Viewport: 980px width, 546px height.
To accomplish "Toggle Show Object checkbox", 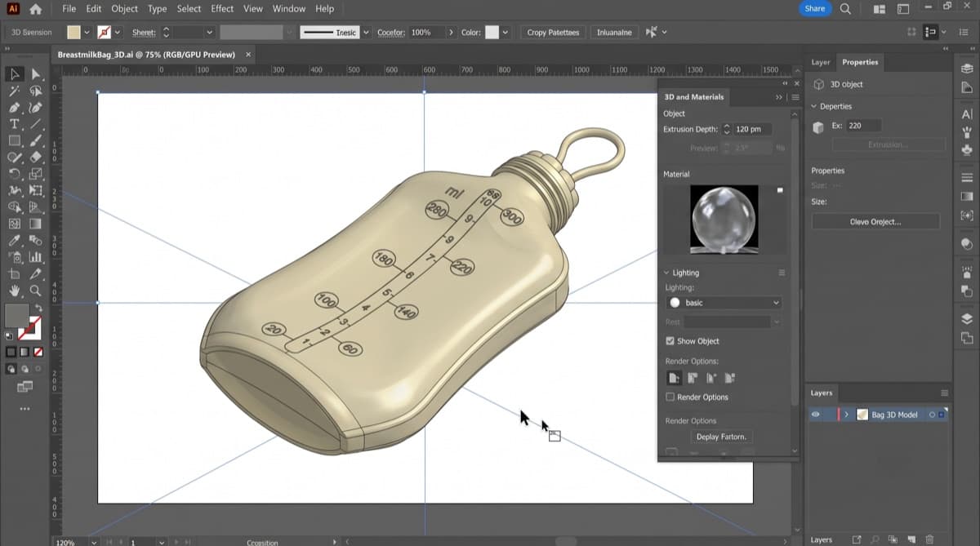I will point(670,341).
